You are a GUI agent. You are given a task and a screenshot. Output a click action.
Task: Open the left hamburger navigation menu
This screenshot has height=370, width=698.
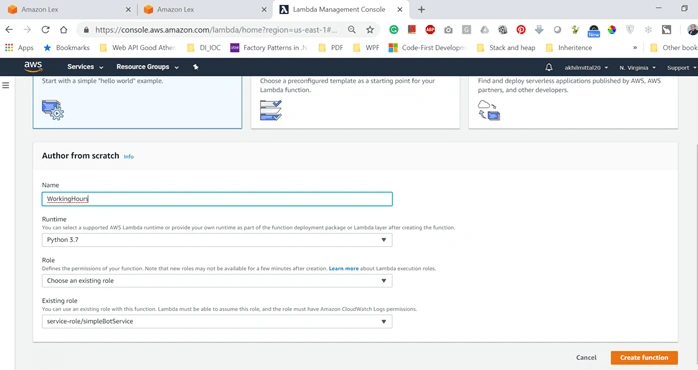tap(6, 85)
